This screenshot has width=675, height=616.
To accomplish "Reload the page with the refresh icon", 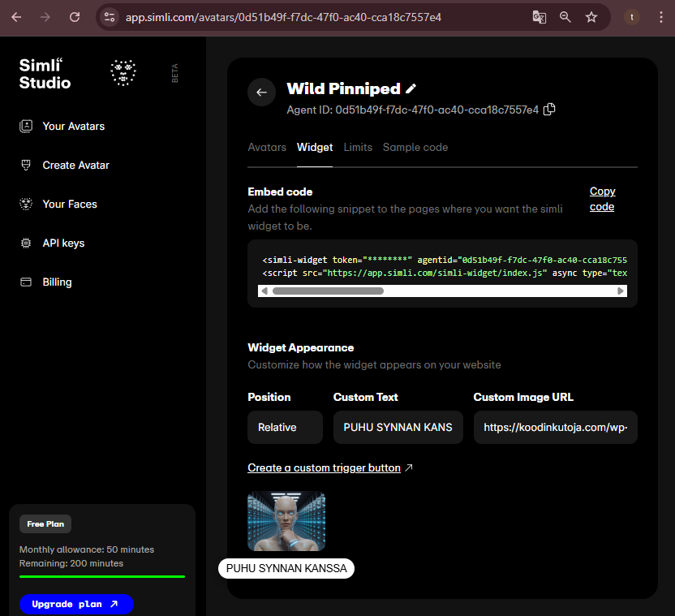I will pos(75,17).
